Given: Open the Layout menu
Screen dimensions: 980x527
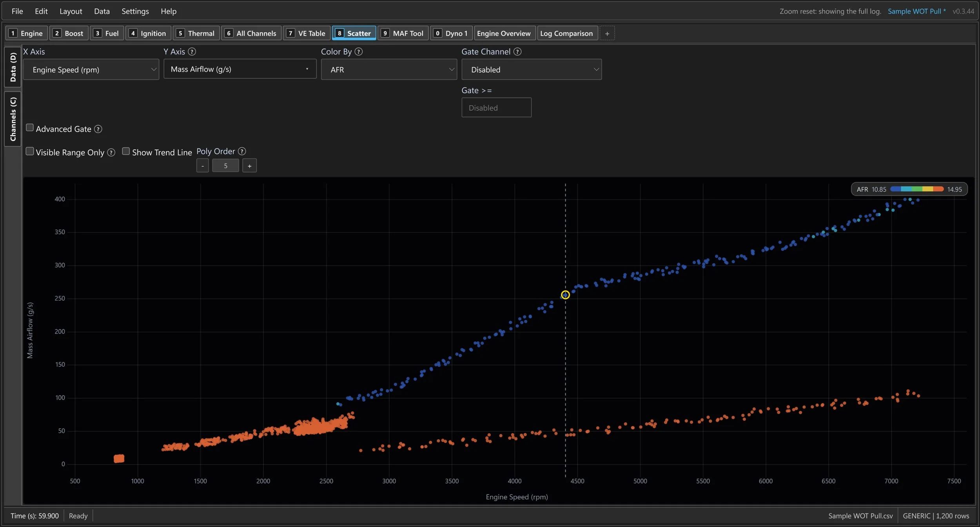Looking at the screenshot, I should point(71,11).
